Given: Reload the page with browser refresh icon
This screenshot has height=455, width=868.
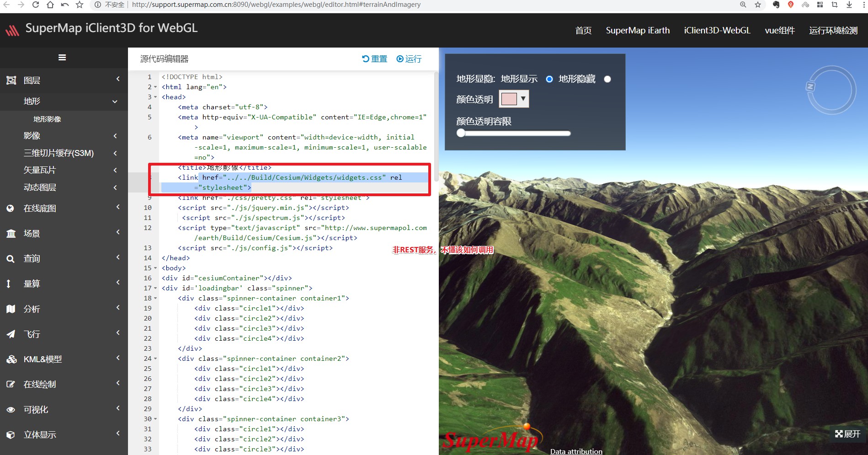Looking at the screenshot, I should (x=36, y=5).
